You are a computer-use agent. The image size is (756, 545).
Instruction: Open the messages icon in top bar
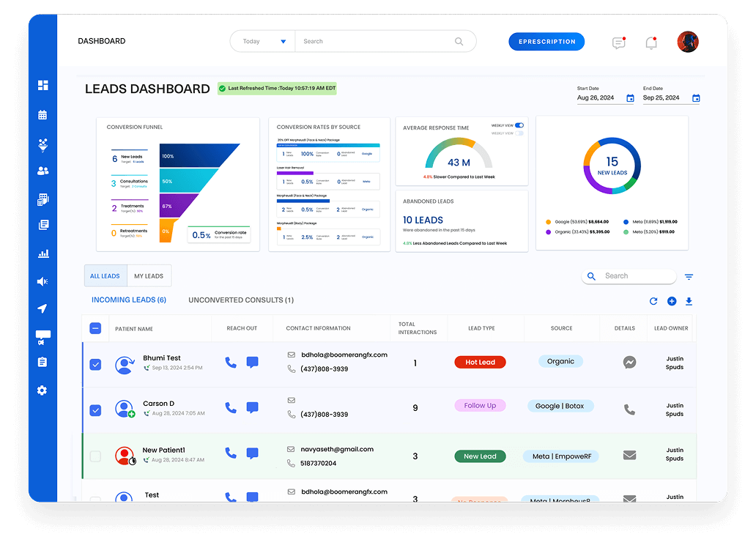pos(618,42)
